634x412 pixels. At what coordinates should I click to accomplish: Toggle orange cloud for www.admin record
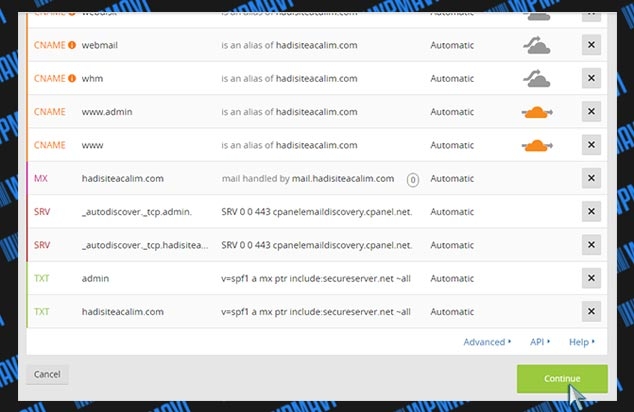coord(537,112)
